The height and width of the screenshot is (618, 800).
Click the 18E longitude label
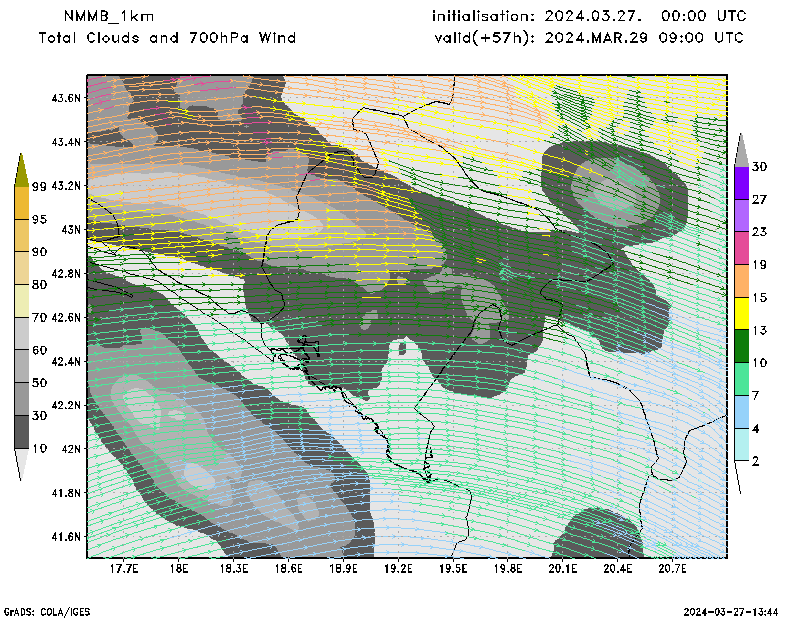179,568
